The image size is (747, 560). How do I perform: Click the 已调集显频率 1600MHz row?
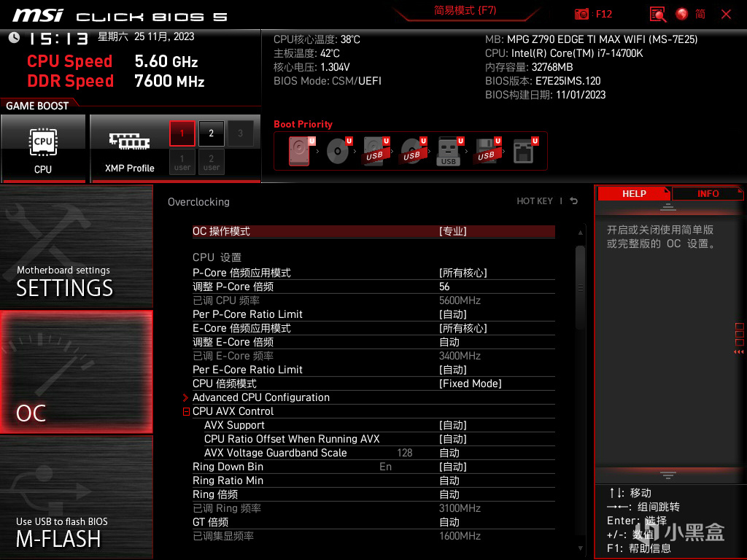click(x=373, y=536)
